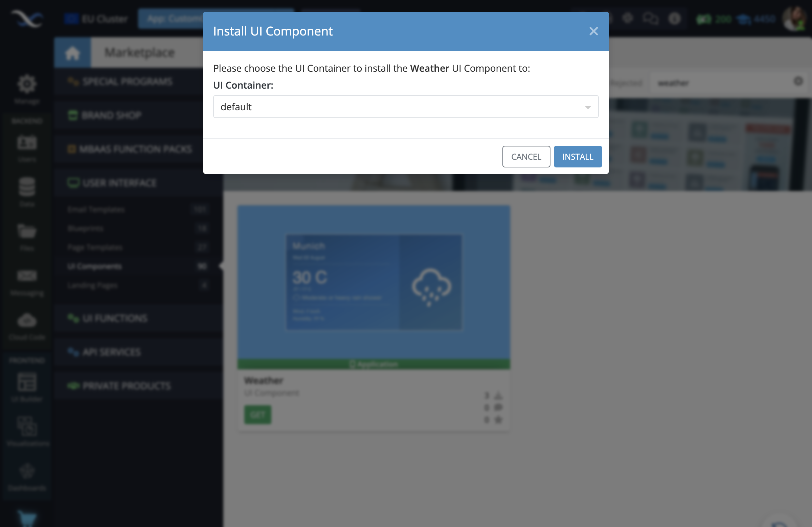
Task: Select the Dashboards icon in sidebar
Action: point(27,471)
